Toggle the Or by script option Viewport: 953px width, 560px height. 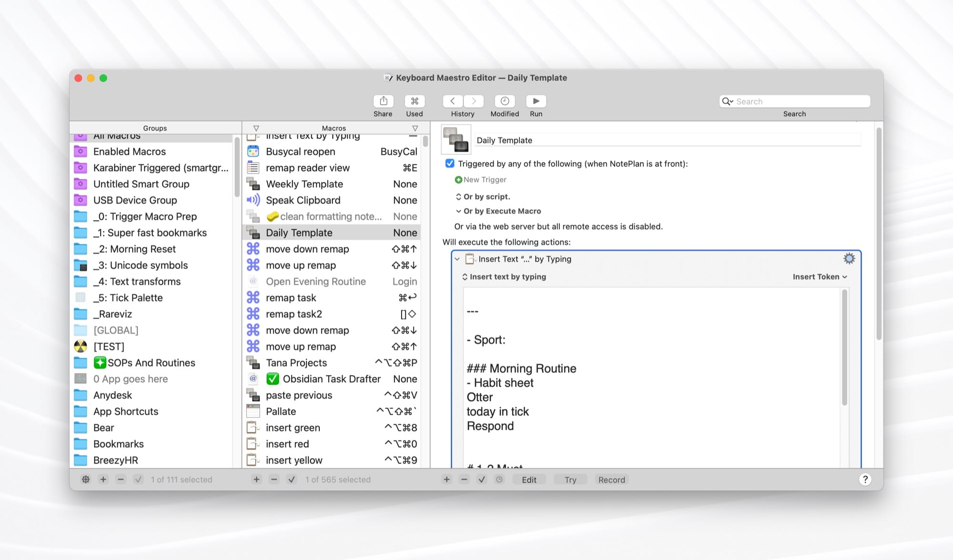point(483,197)
